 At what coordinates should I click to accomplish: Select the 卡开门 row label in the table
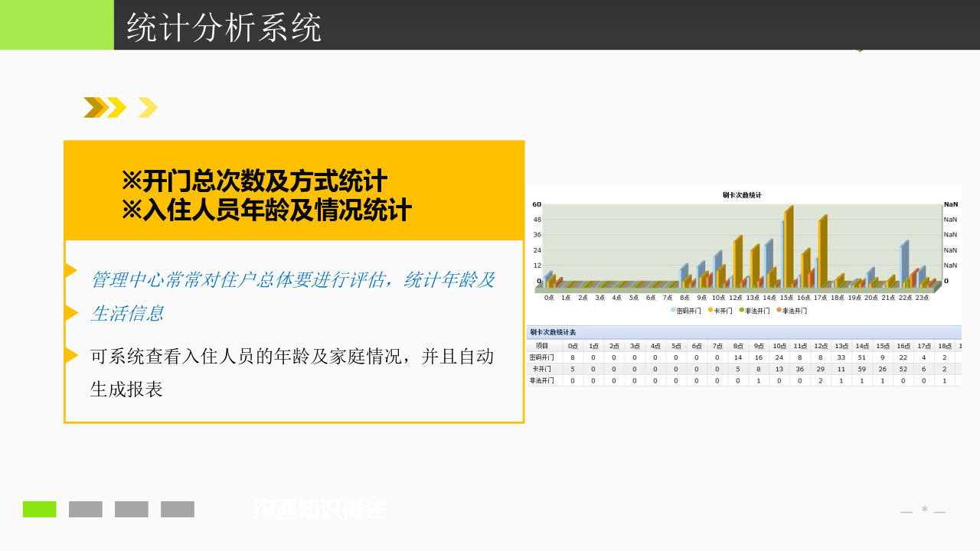point(543,369)
